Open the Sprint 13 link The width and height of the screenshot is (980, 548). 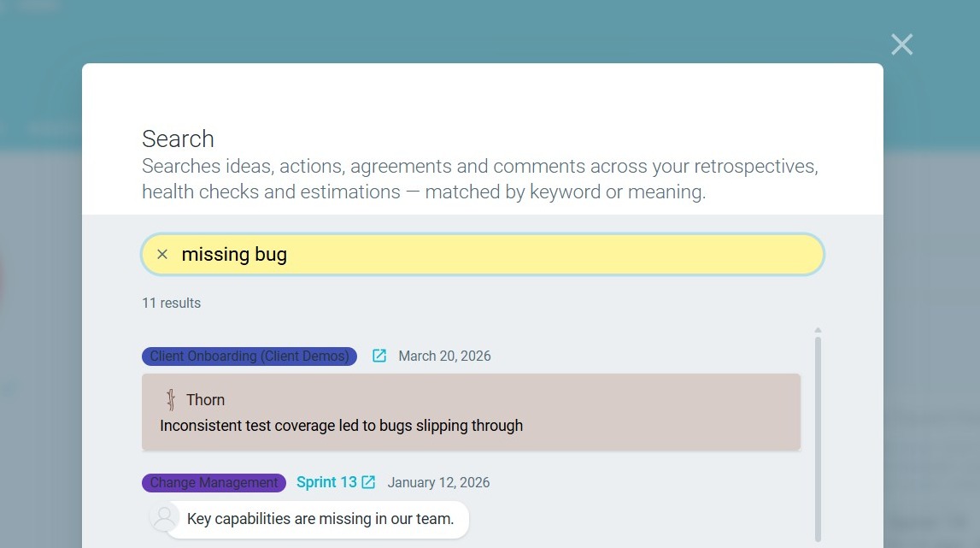(x=326, y=482)
